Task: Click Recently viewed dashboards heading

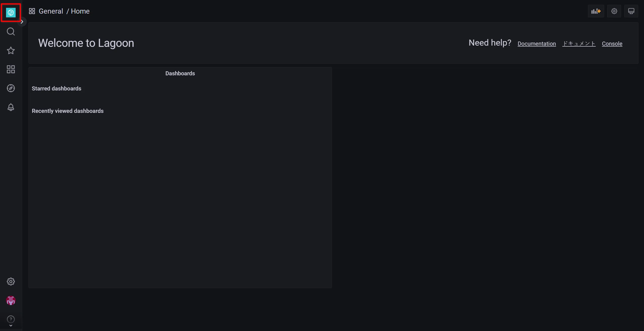Action: click(x=67, y=111)
